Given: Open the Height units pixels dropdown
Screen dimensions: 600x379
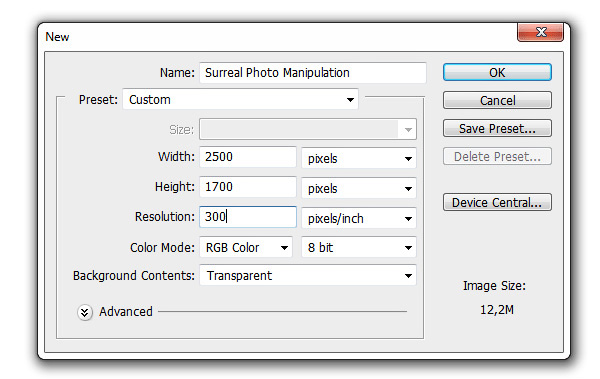Looking at the screenshot, I should click(359, 188).
